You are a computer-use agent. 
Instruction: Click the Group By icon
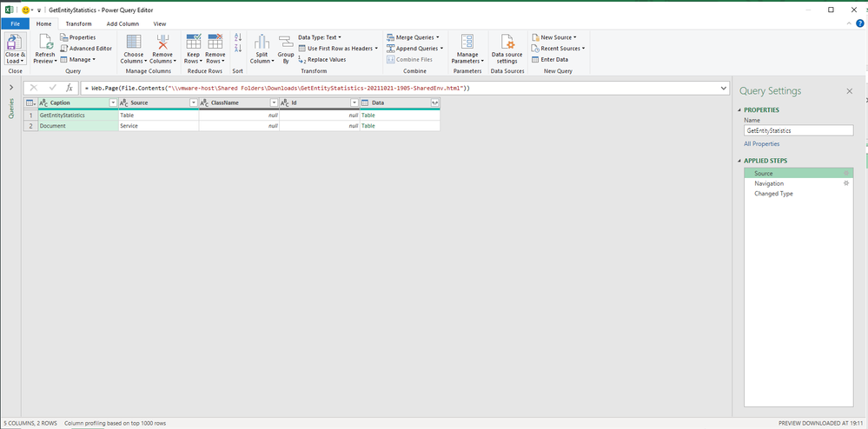coord(286,42)
